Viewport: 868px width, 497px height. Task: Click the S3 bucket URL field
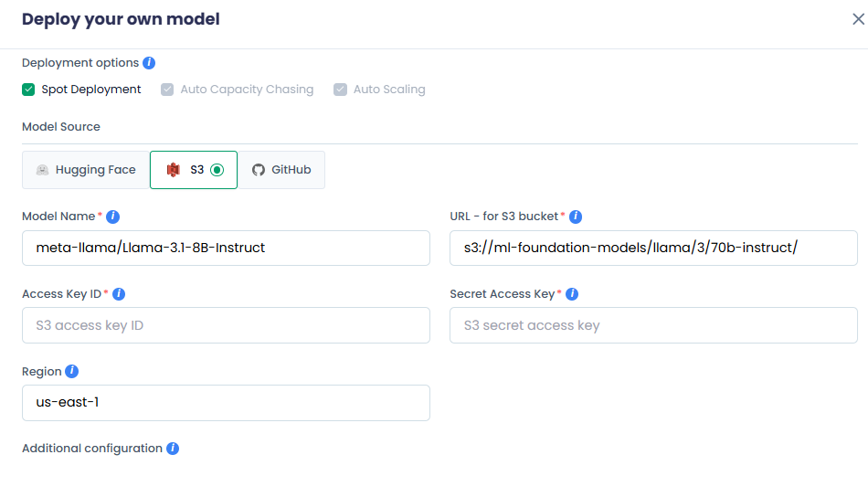tap(653, 248)
